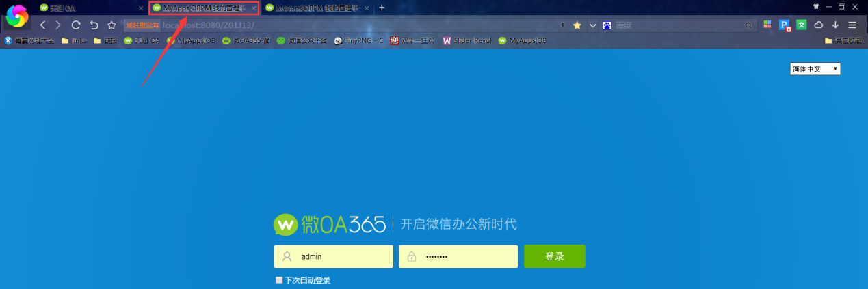Open a new tab with plus button
Screen dimensions: 868x289
point(382,8)
